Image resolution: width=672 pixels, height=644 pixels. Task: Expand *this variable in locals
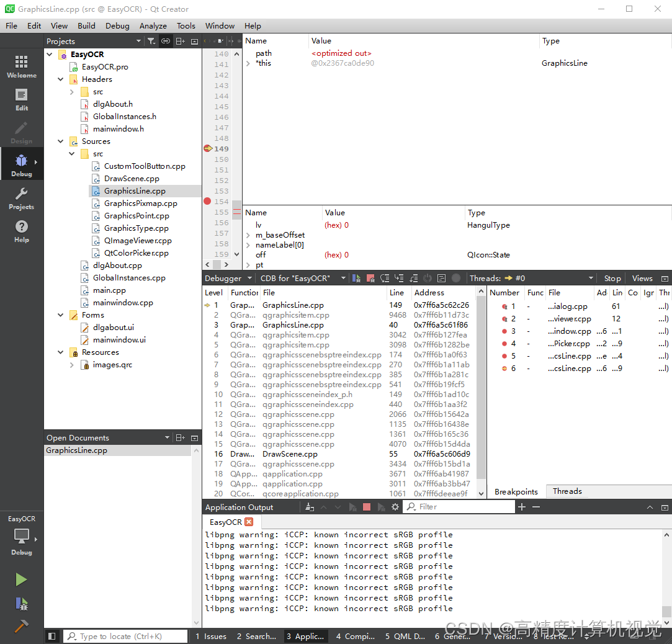tap(248, 63)
